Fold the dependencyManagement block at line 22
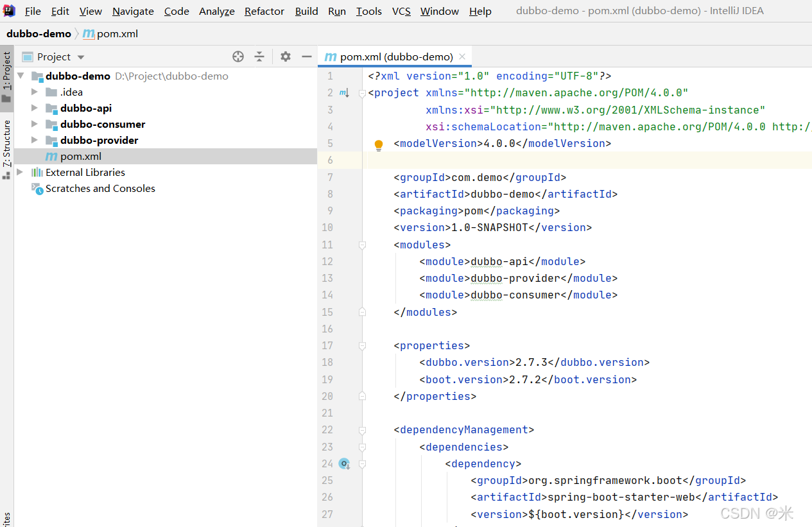This screenshot has height=527, width=812. (x=362, y=429)
